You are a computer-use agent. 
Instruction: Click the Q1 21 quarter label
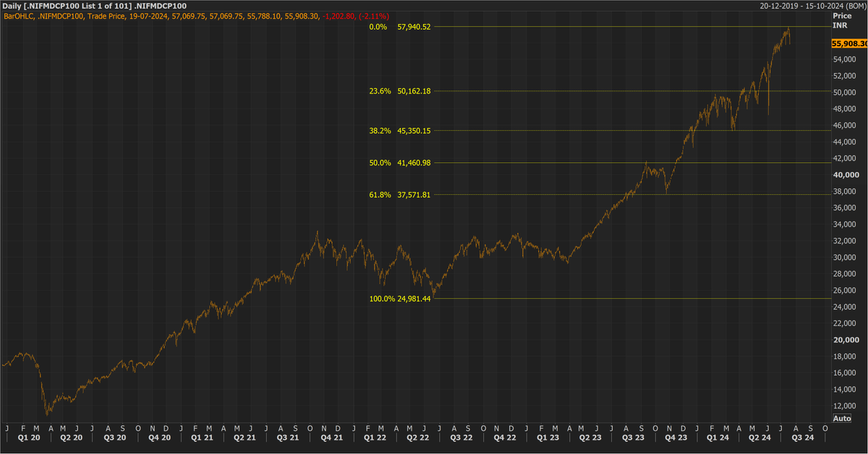pos(202,437)
